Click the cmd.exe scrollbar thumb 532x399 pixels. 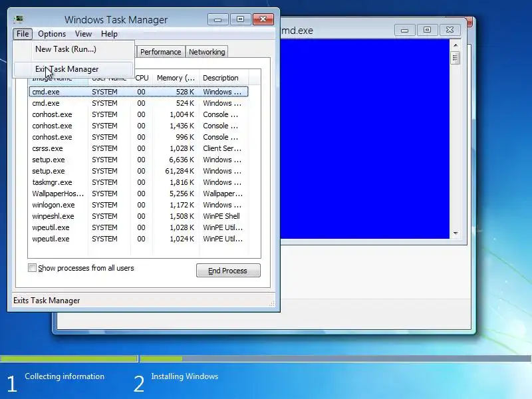(x=455, y=58)
